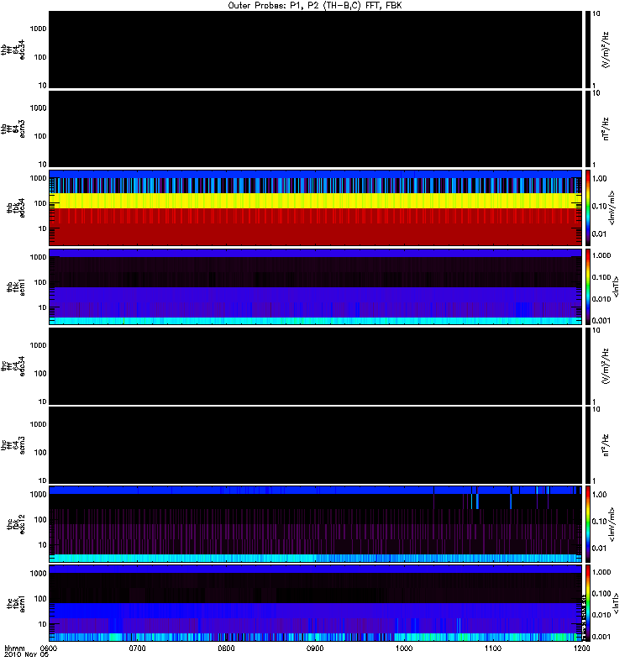Click '1.00' colorbar value of thb fbk edc34

(600, 179)
